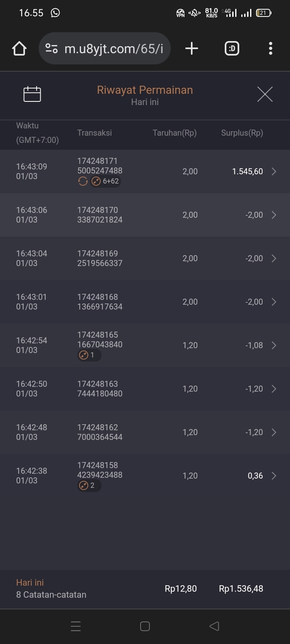Click the free spin icon on 16:43:09 row
This screenshot has height=644, width=290.
pos(83,182)
